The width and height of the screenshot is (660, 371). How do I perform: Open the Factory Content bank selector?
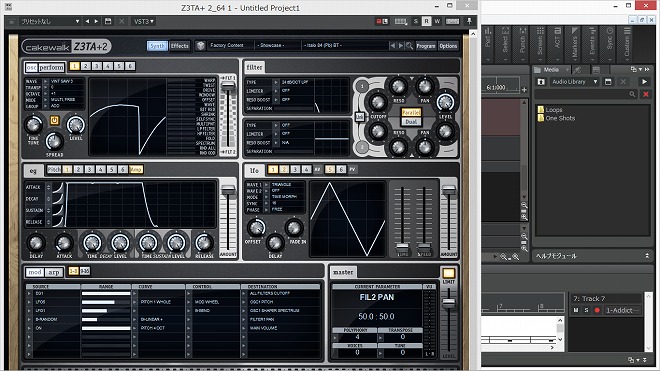(231, 45)
